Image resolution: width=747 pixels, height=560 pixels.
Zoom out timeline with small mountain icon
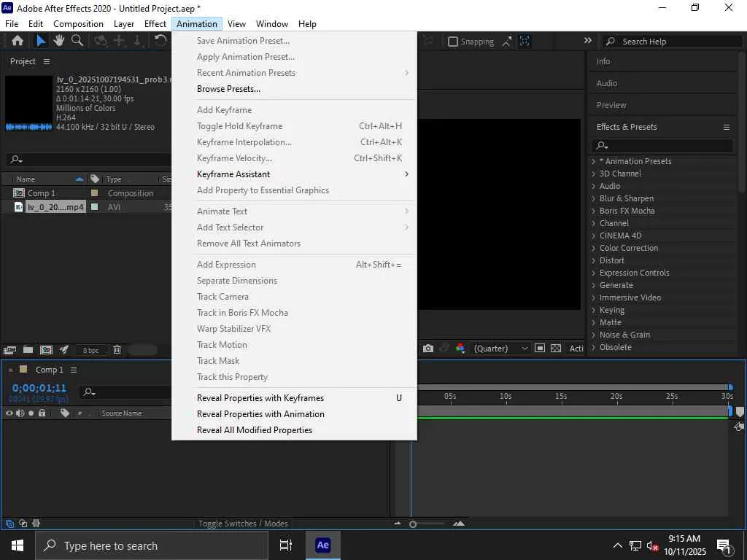pos(398,524)
